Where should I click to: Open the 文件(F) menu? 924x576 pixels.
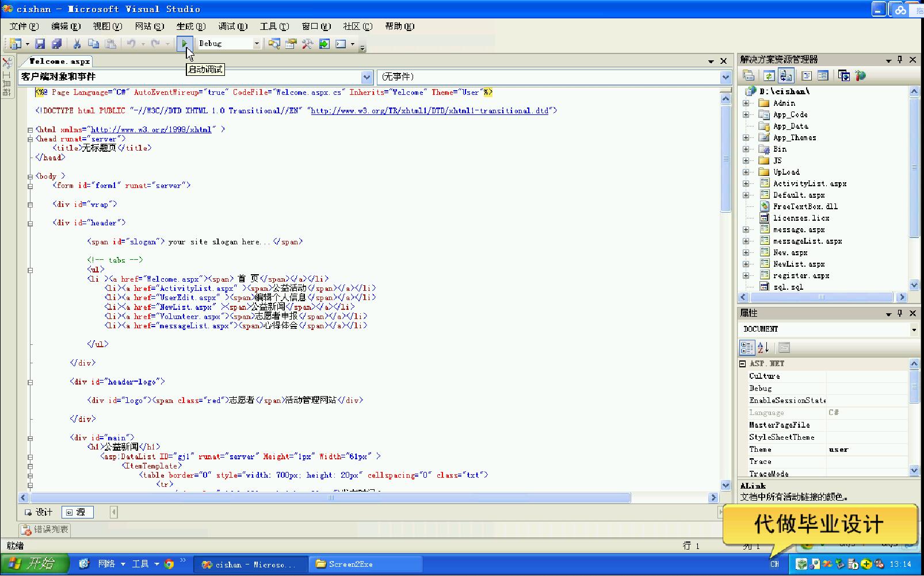(x=24, y=26)
